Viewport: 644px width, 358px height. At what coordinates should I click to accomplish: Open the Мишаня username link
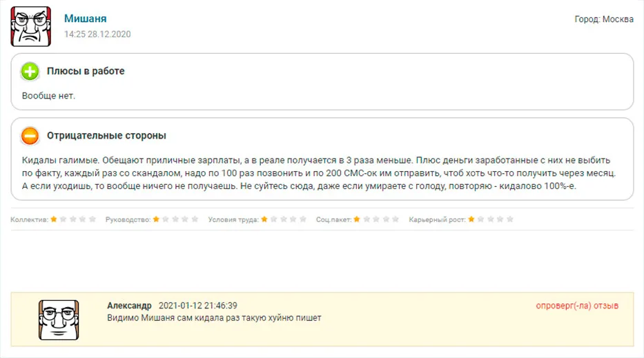[x=85, y=19]
